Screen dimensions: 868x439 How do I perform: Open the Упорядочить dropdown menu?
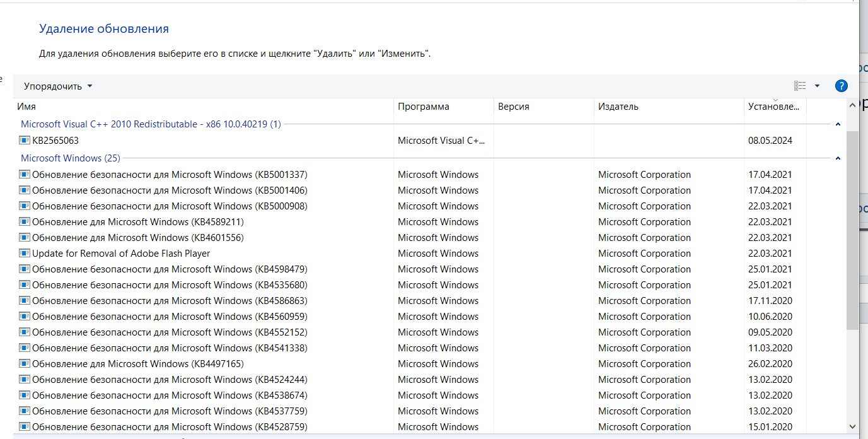58,86
